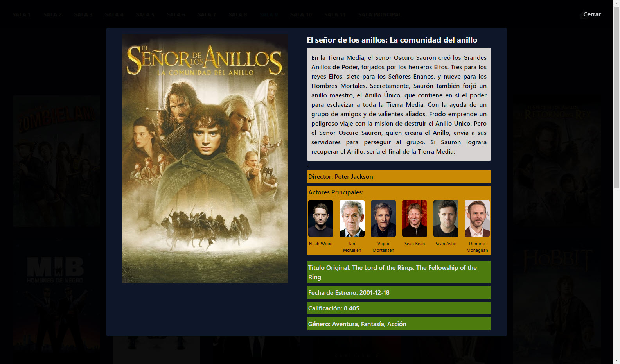Screen dimensions: 620x364
Task: Open the SALA PRINCIPAL tab
Action: click(380, 14)
